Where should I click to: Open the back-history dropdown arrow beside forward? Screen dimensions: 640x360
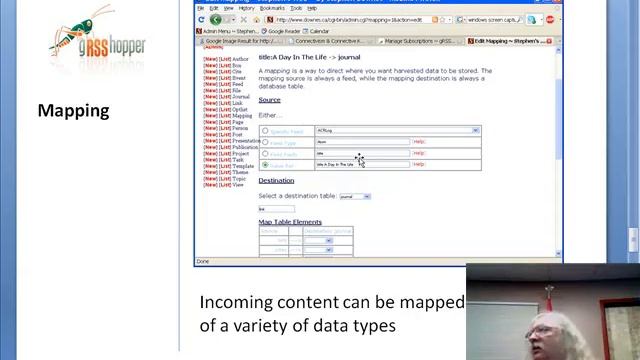pos(233,20)
